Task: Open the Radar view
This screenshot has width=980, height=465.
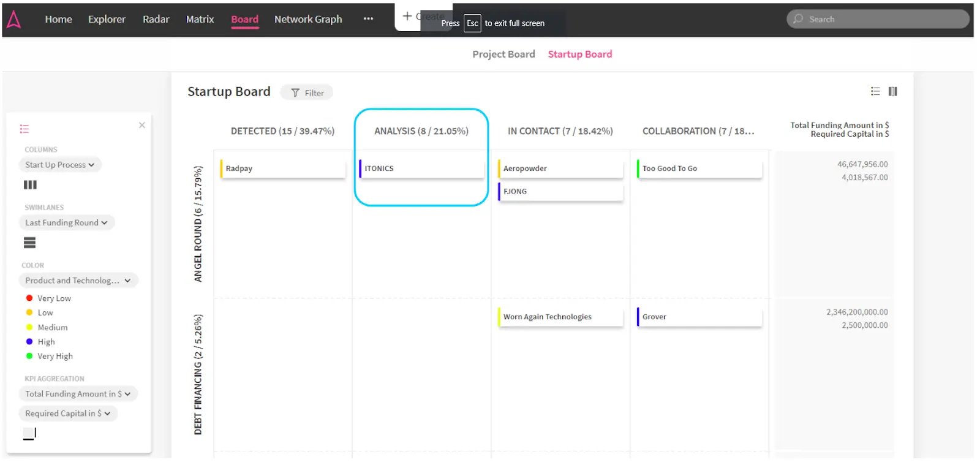Action: [156, 20]
